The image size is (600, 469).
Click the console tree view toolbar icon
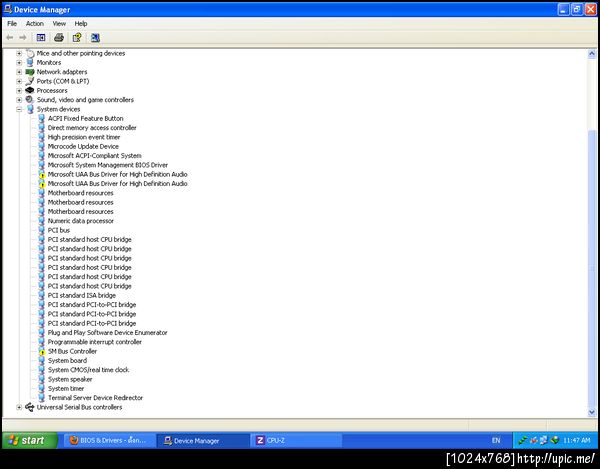pyautogui.click(x=41, y=37)
